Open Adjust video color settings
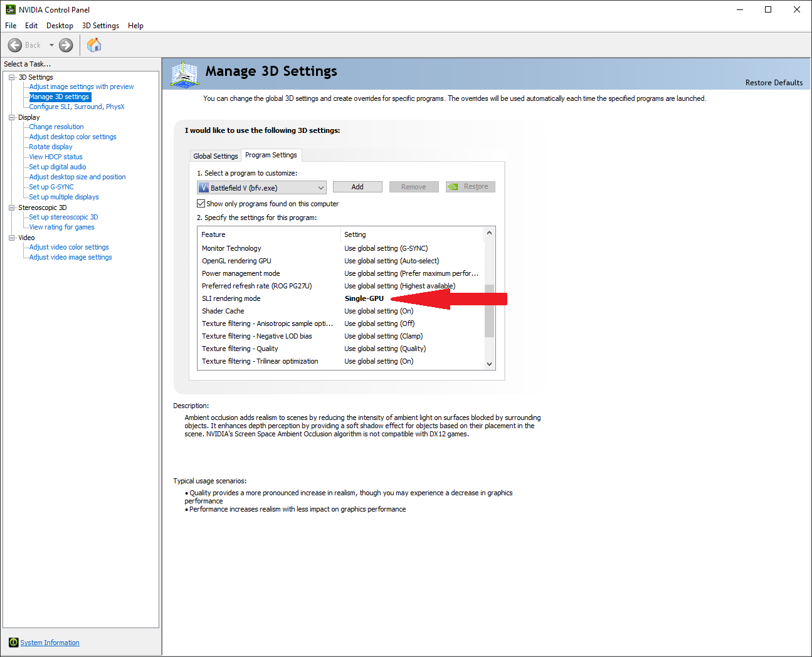The width and height of the screenshot is (812, 657). coord(69,247)
